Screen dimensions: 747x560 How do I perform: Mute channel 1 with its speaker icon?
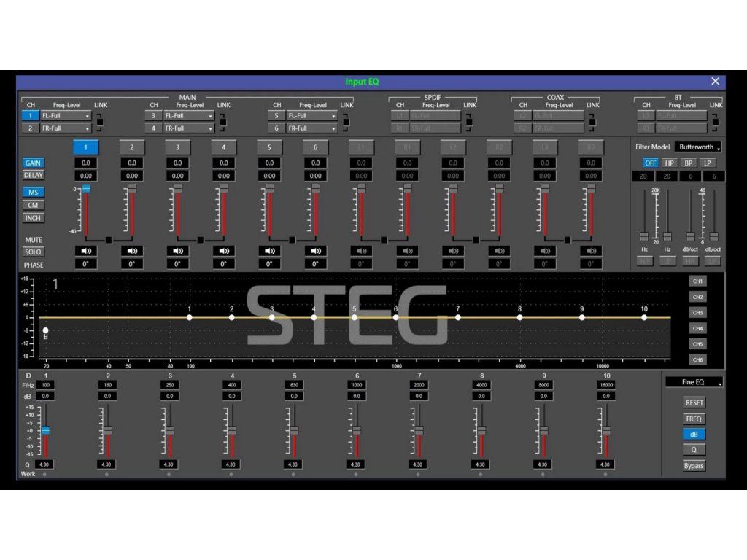(86, 251)
